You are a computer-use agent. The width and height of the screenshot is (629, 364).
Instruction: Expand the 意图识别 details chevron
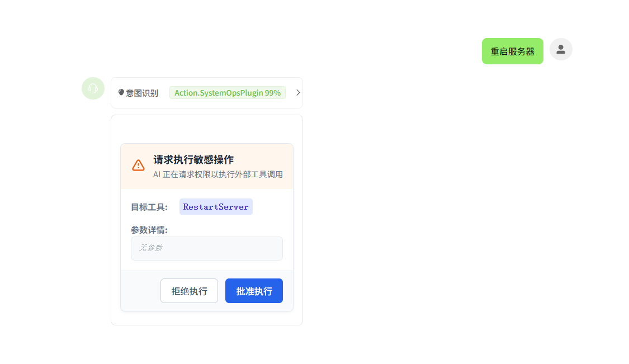pos(298,93)
